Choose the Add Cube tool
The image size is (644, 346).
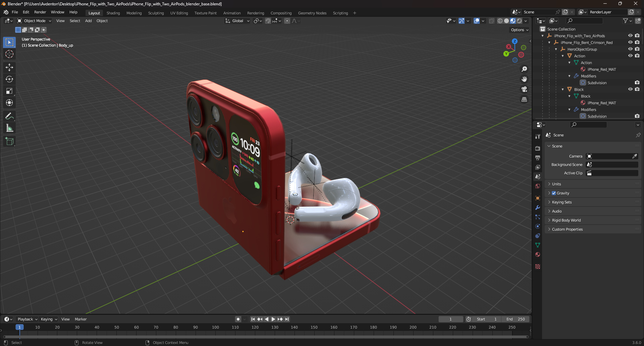9,141
